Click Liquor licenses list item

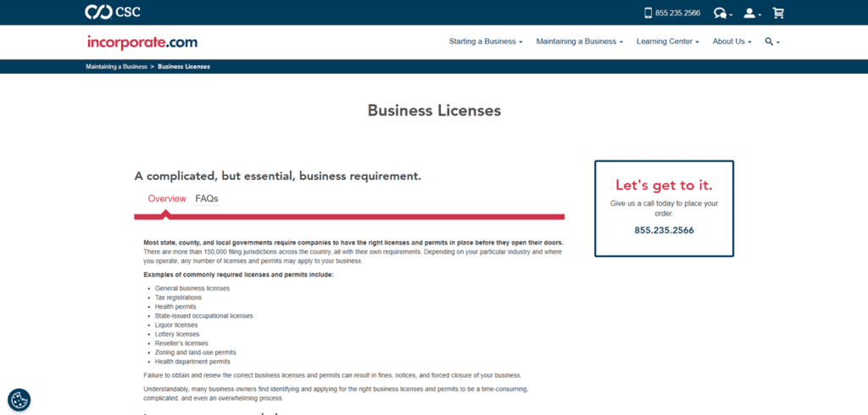coord(176,325)
